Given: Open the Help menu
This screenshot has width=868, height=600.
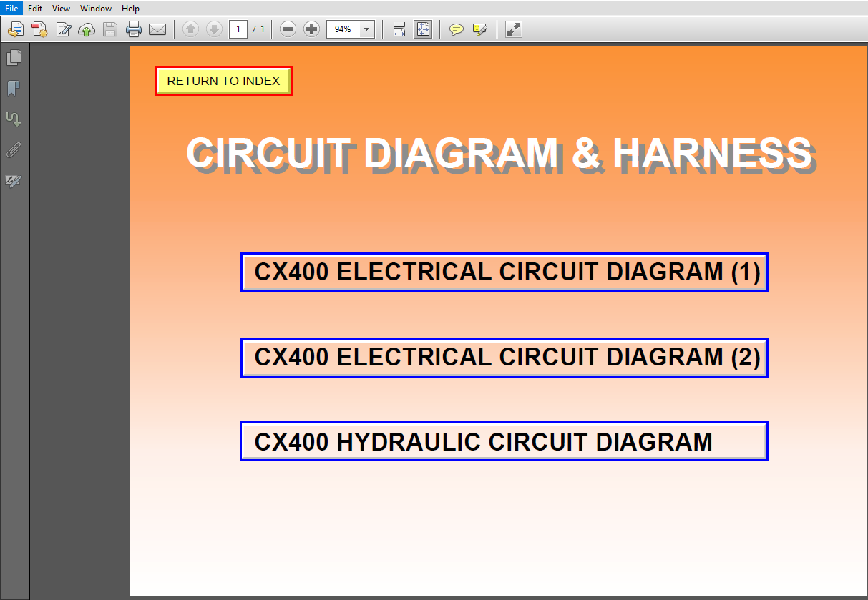Looking at the screenshot, I should tap(130, 9).
